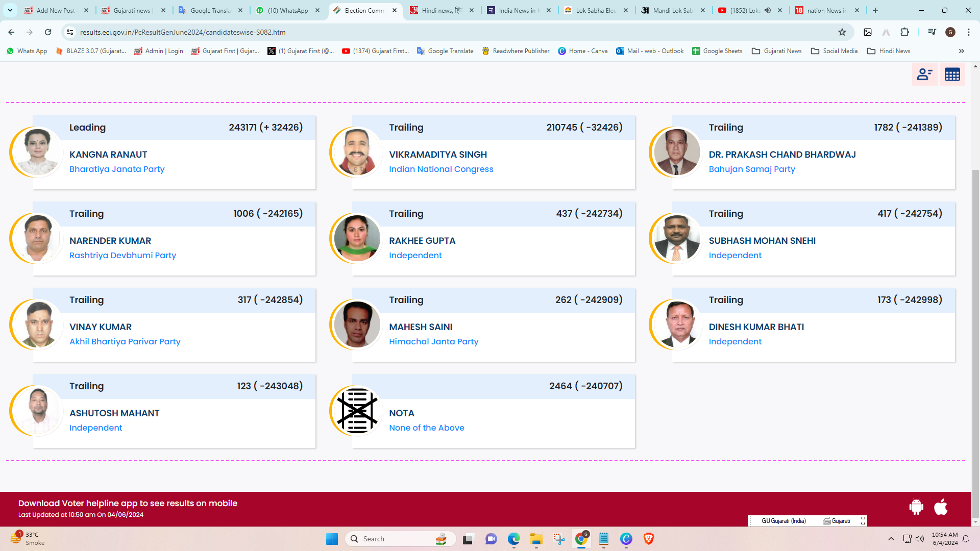This screenshot has height=551, width=980.
Task: Click the page vertical scrollbar
Action: [975, 342]
